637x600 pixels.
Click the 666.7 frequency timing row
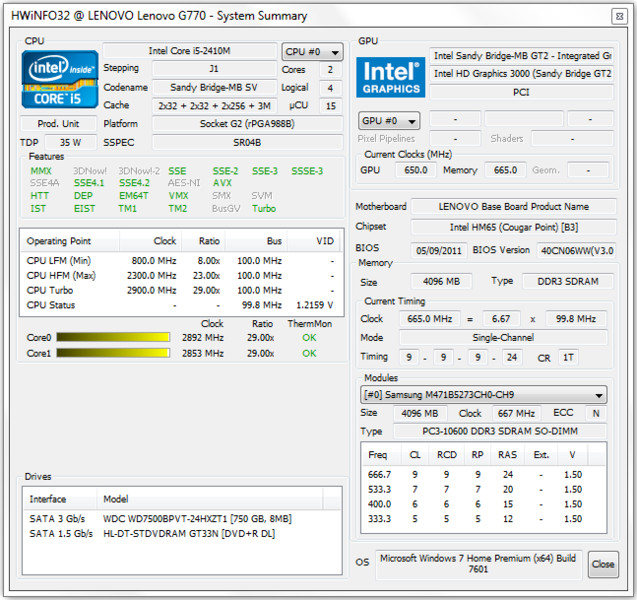point(483,474)
